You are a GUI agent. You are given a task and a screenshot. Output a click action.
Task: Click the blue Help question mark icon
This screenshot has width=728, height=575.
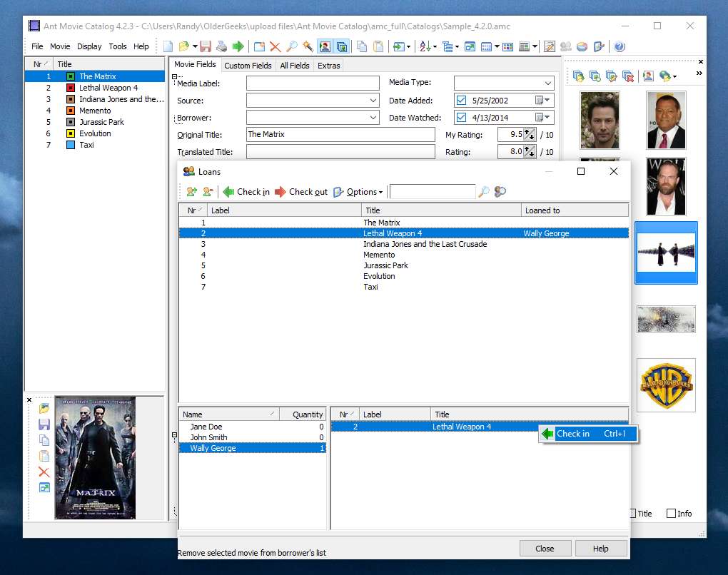tap(620, 46)
